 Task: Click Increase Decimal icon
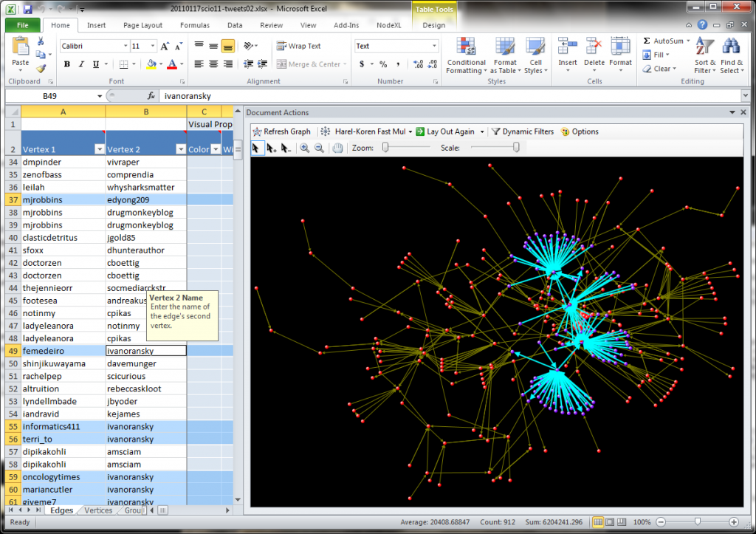[x=418, y=64]
